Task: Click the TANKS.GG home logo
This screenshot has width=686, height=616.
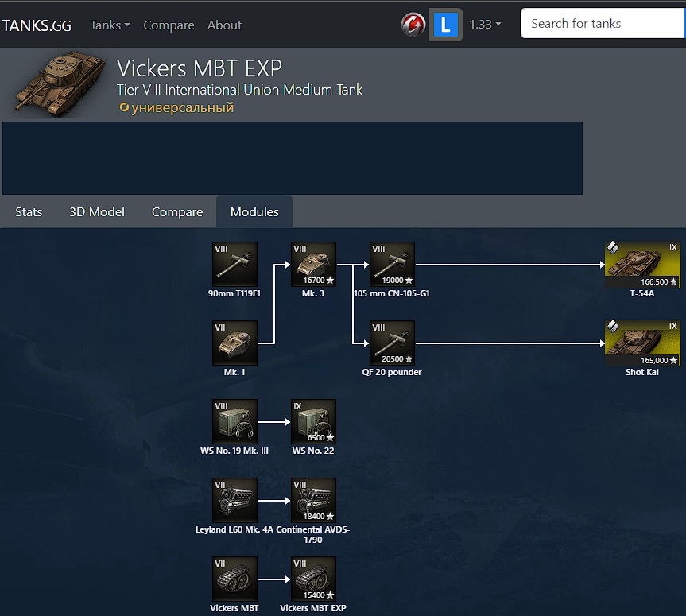Action: [x=37, y=25]
